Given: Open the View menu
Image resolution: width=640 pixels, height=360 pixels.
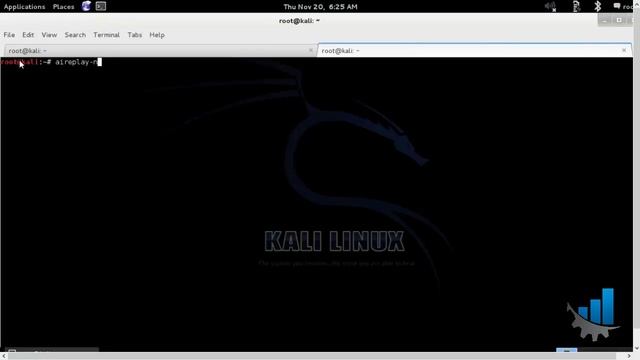Looking at the screenshot, I should 49,35.
